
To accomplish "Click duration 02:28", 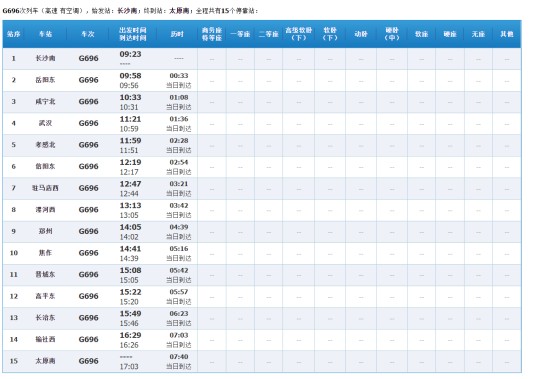I will point(179,140).
